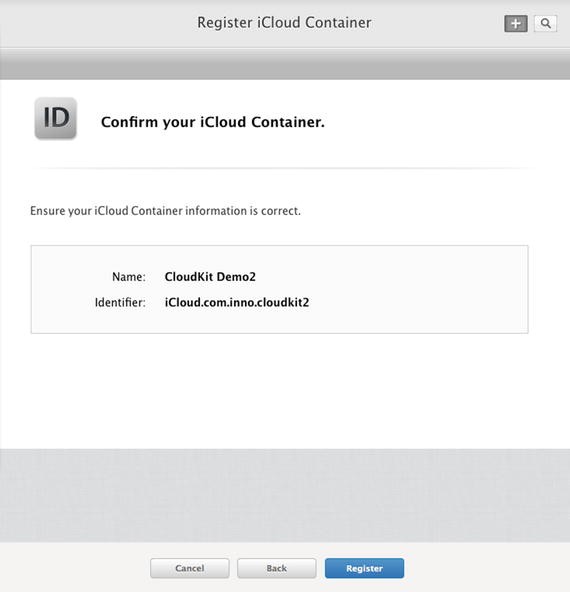Click the Identifier: label

click(x=120, y=302)
